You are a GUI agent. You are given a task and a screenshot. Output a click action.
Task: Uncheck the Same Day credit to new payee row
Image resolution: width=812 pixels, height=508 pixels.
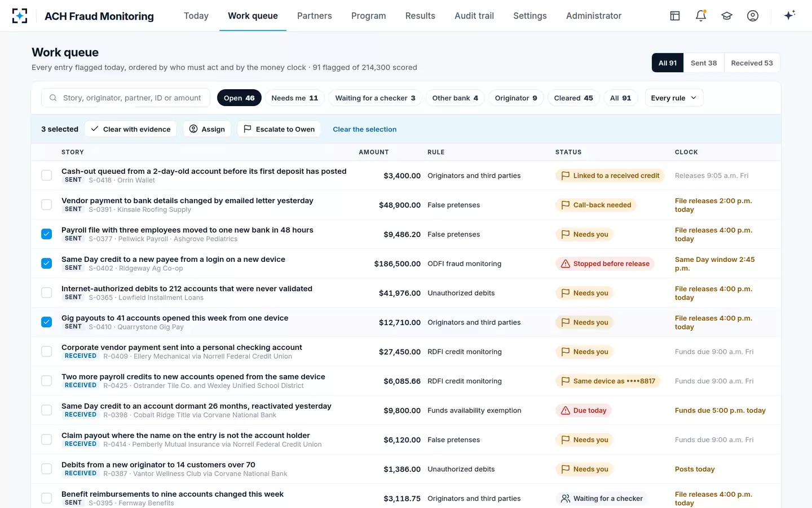pyautogui.click(x=47, y=264)
